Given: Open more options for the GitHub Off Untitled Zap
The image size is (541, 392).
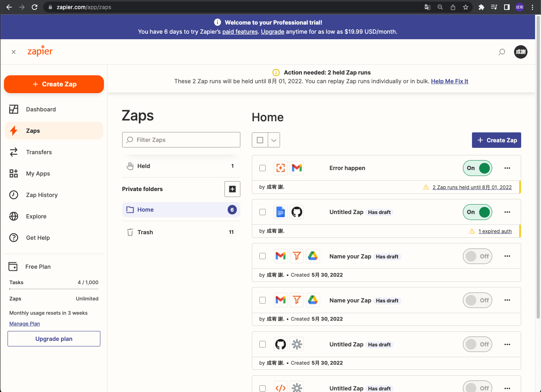Looking at the screenshot, I should (507, 344).
